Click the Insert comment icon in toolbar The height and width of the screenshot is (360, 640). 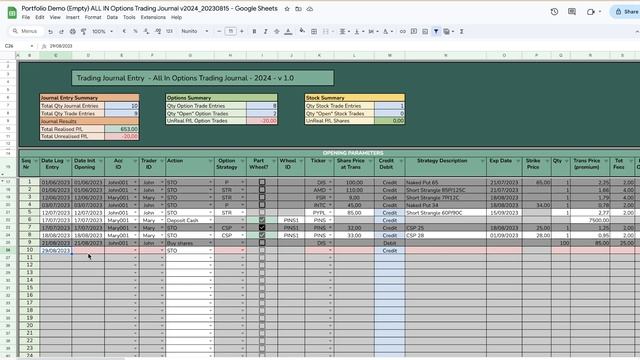pyautogui.click(x=414, y=31)
